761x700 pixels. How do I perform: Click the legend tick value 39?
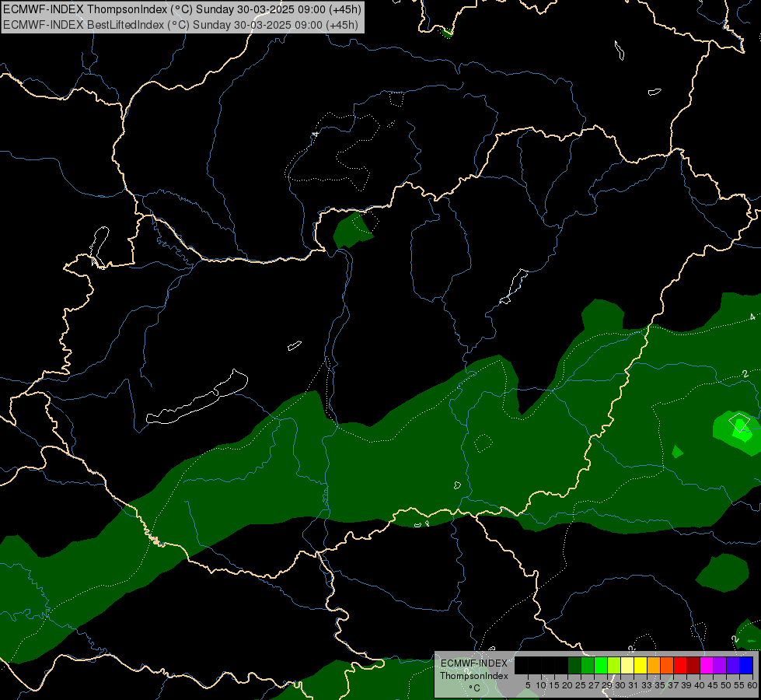click(686, 685)
